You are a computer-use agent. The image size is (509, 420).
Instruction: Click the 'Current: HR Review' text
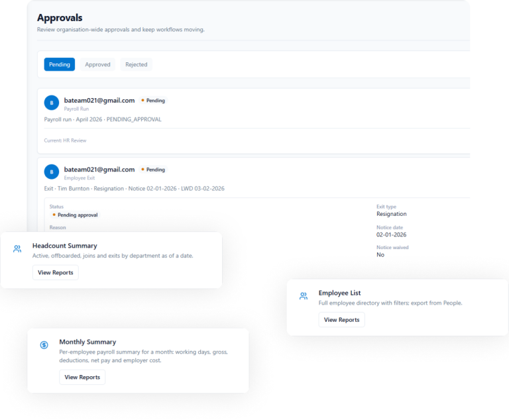tap(65, 140)
